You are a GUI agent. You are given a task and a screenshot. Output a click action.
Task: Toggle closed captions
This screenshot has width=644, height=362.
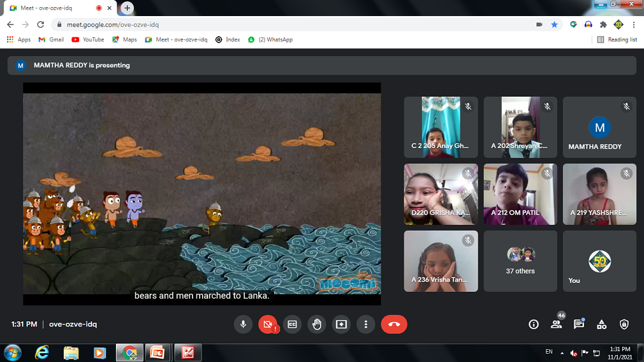292,325
